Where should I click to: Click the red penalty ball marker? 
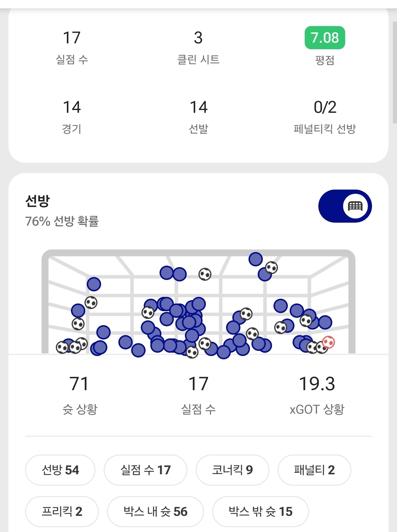point(328,342)
